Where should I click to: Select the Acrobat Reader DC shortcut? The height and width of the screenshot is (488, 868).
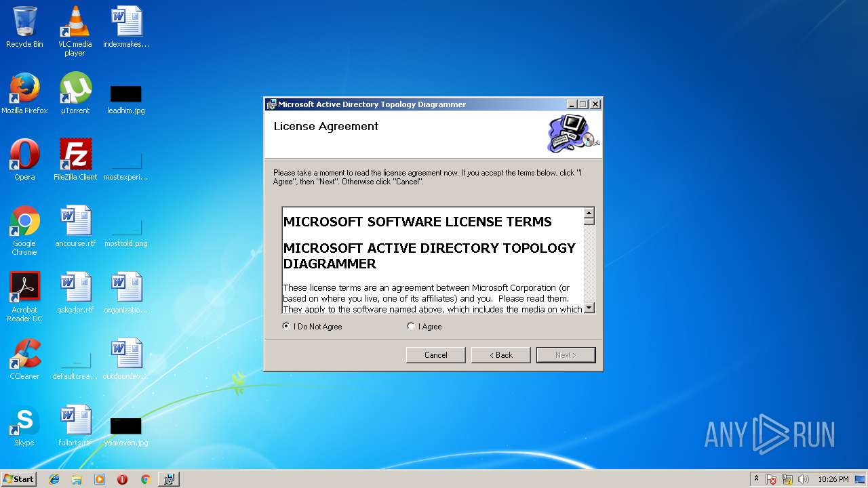(x=24, y=297)
